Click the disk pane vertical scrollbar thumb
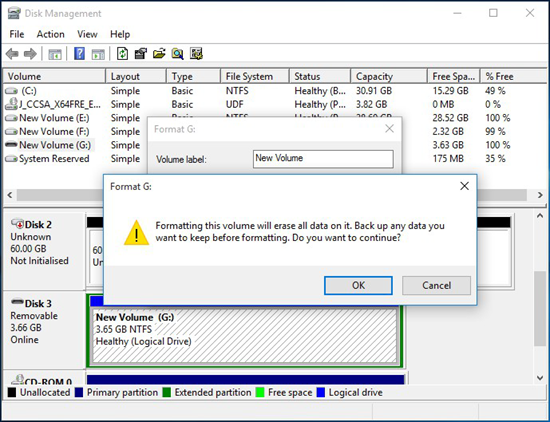Viewport: 550px width, 422px height. (540, 308)
